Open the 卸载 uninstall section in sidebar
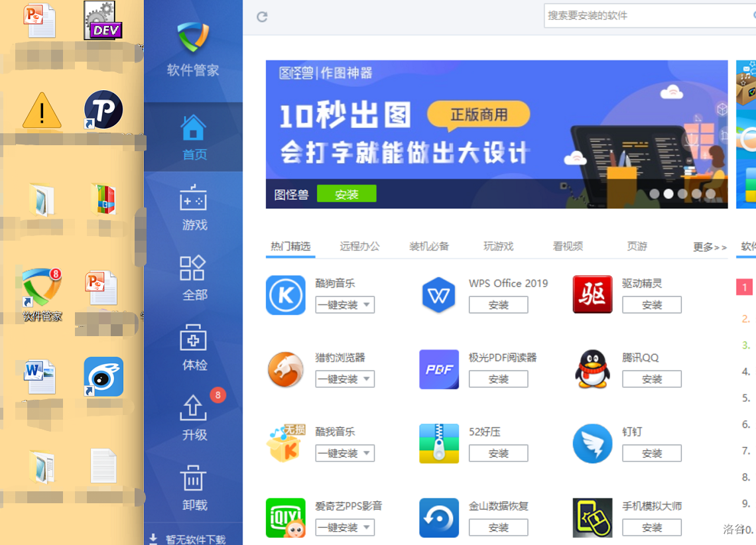The height and width of the screenshot is (545, 756). pos(194,488)
